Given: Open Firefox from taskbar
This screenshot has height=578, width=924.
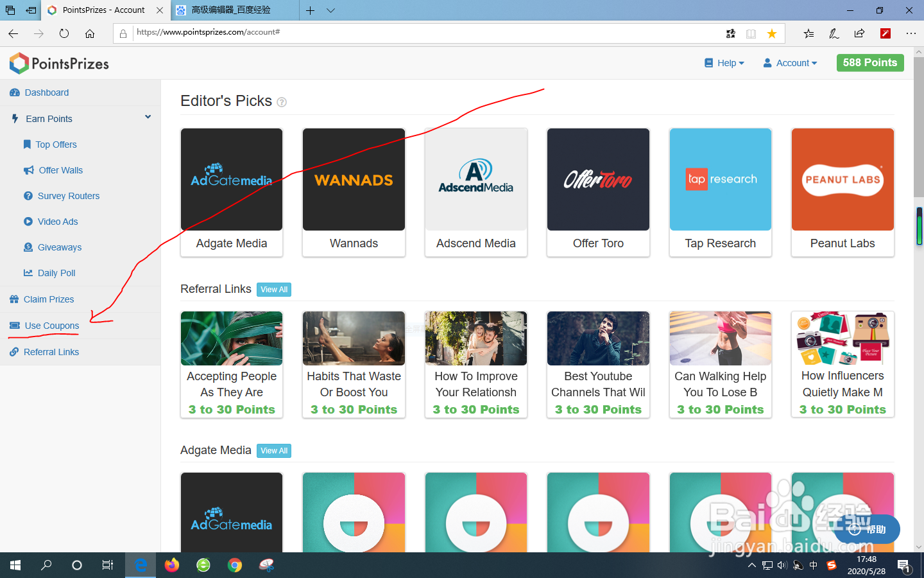Looking at the screenshot, I should coord(172,565).
